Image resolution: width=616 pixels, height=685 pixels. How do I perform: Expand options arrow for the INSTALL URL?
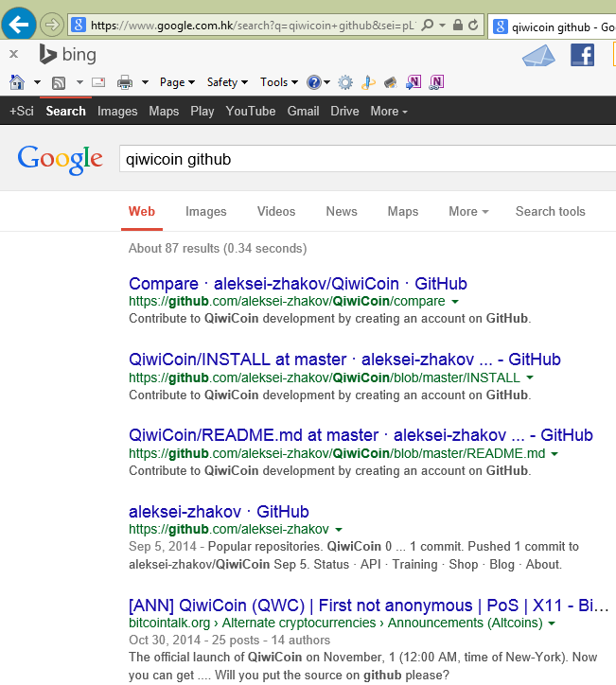click(x=530, y=378)
